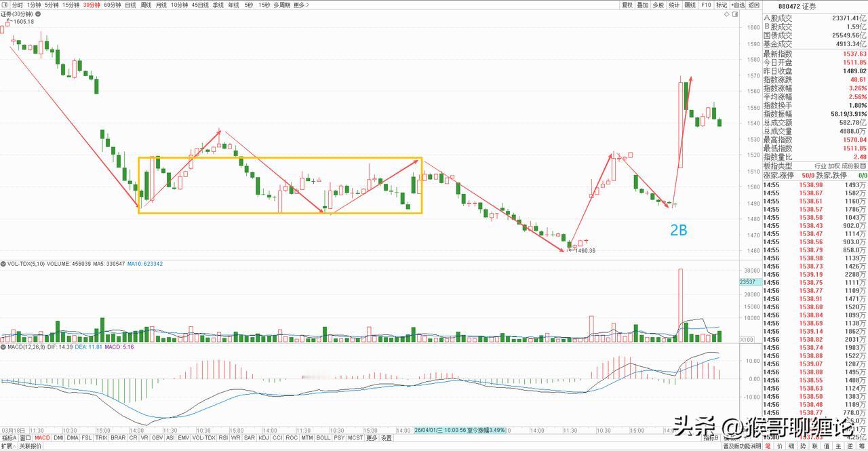Switch chart to 周线 weekly period
The height and width of the screenshot is (451, 868).
146,5
